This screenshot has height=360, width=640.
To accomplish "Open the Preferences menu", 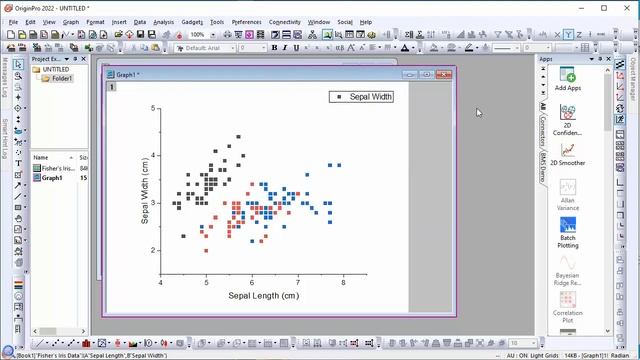I will pyautogui.click(x=247, y=22).
